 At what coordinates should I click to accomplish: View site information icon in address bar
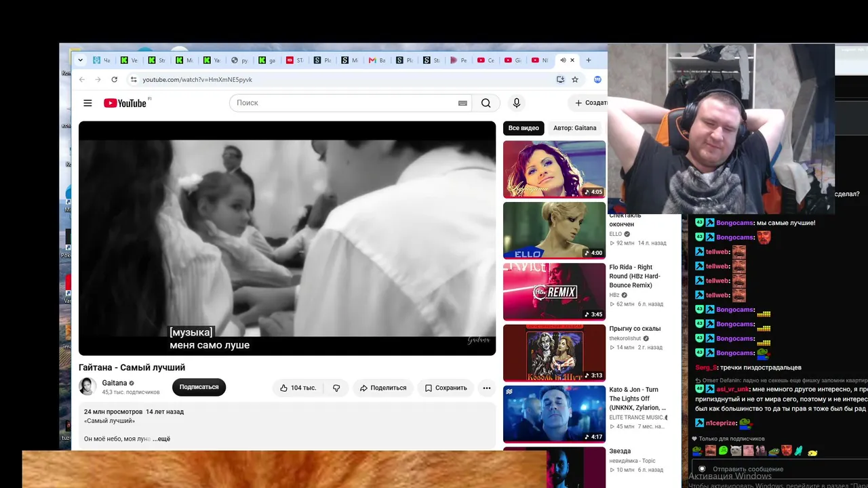(x=134, y=79)
